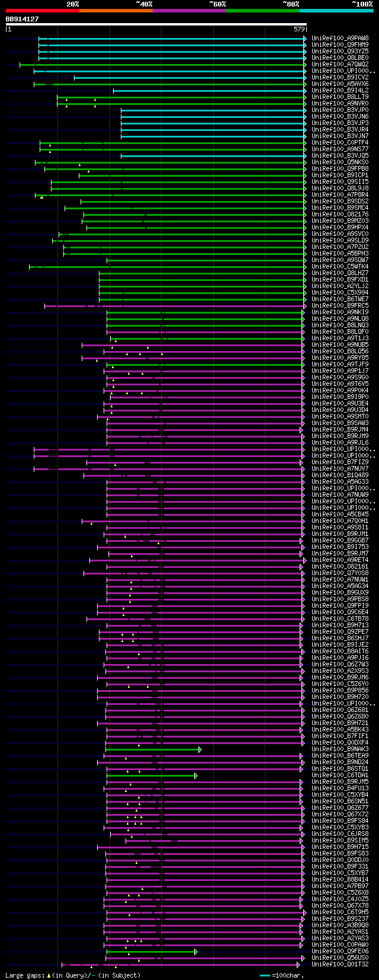Open hit UniRef100_Q8LBE0
Viewport: 379px width, 980px height.
pos(340,58)
